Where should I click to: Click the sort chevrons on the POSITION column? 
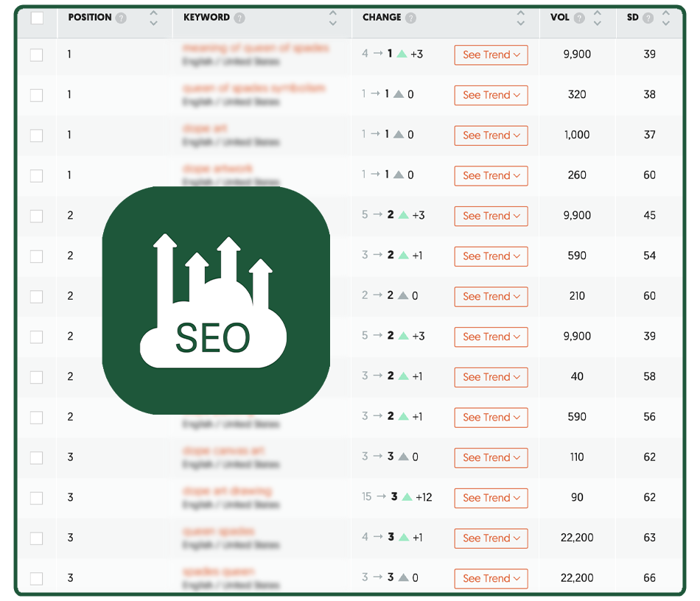click(154, 17)
